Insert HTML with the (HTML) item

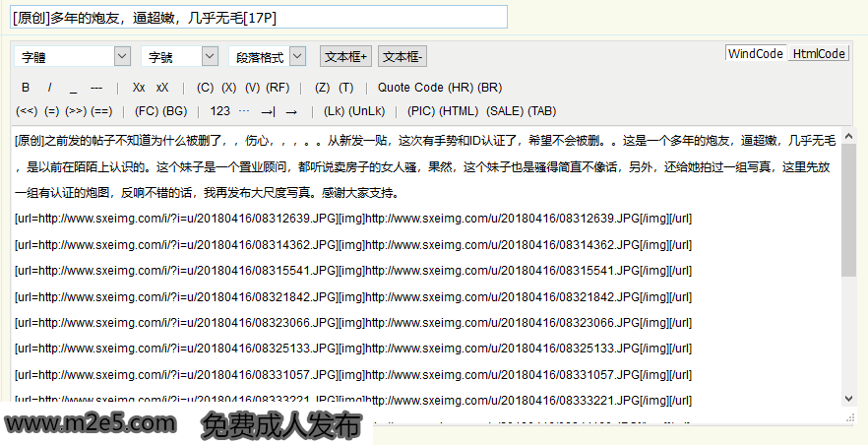click(459, 111)
